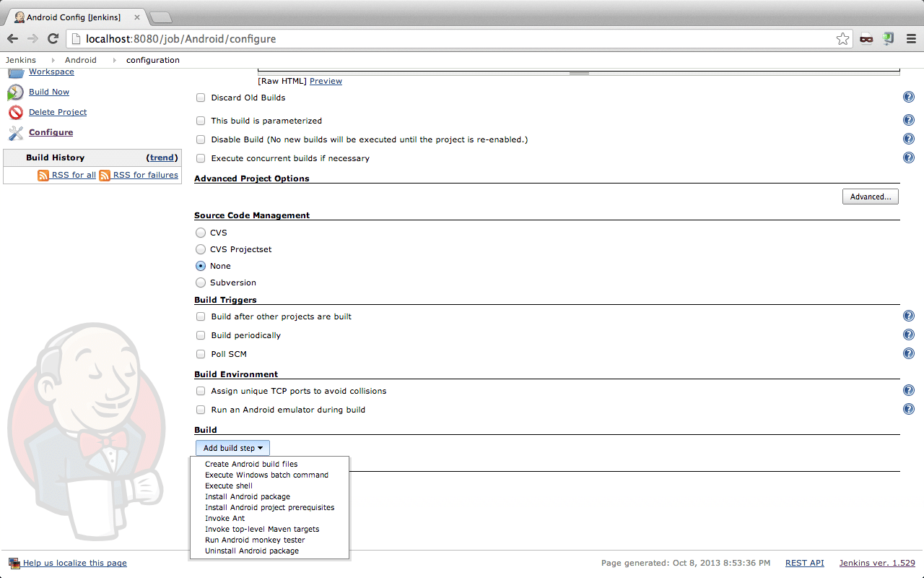Click the Build Now clock icon
The height and width of the screenshot is (578, 924).
click(15, 92)
